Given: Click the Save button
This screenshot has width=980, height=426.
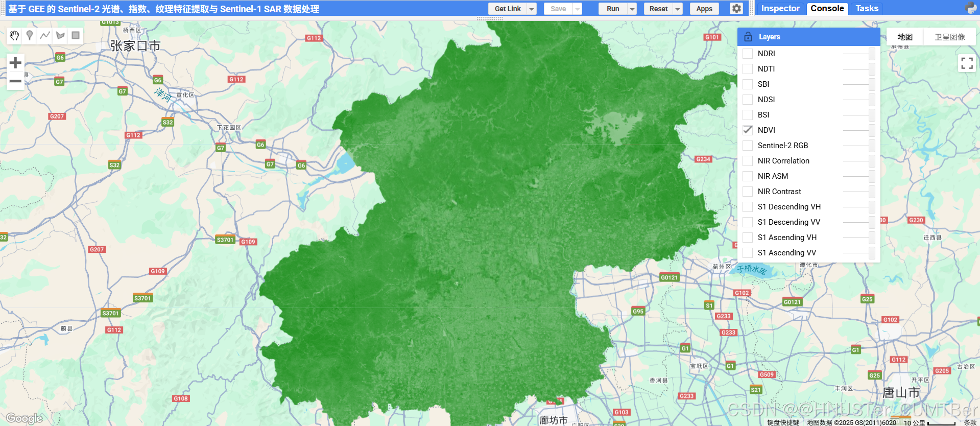Looking at the screenshot, I should click(x=558, y=9).
